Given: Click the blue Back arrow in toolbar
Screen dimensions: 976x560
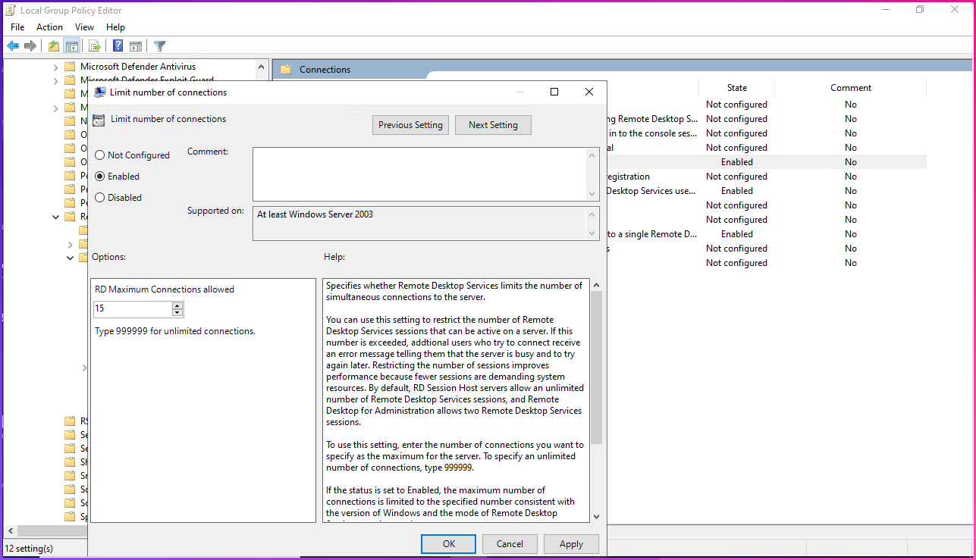Looking at the screenshot, I should (13, 46).
